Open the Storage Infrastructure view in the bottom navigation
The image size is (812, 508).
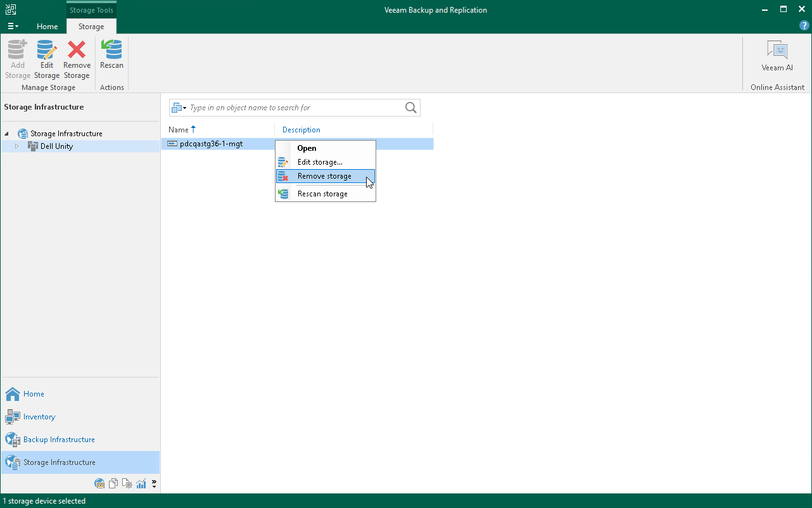pyautogui.click(x=80, y=462)
